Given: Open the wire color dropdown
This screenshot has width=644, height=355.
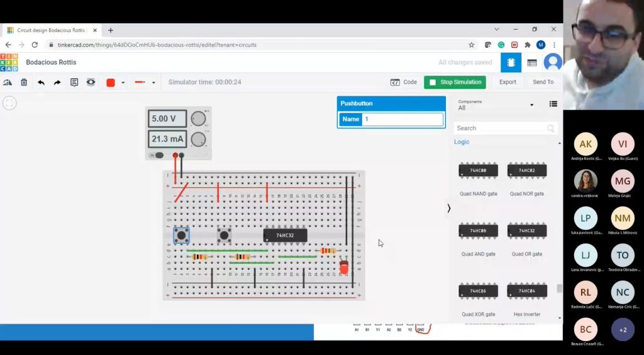Looking at the screenshot, I should coord(123,82).
